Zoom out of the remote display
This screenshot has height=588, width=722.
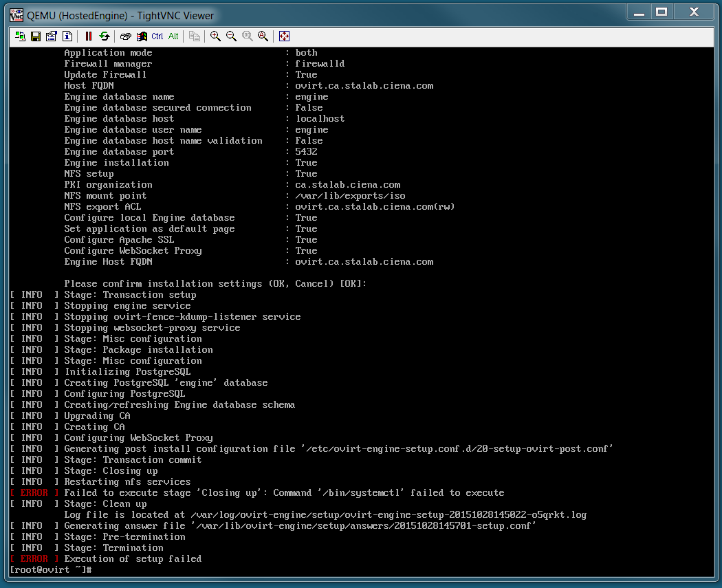232,36
